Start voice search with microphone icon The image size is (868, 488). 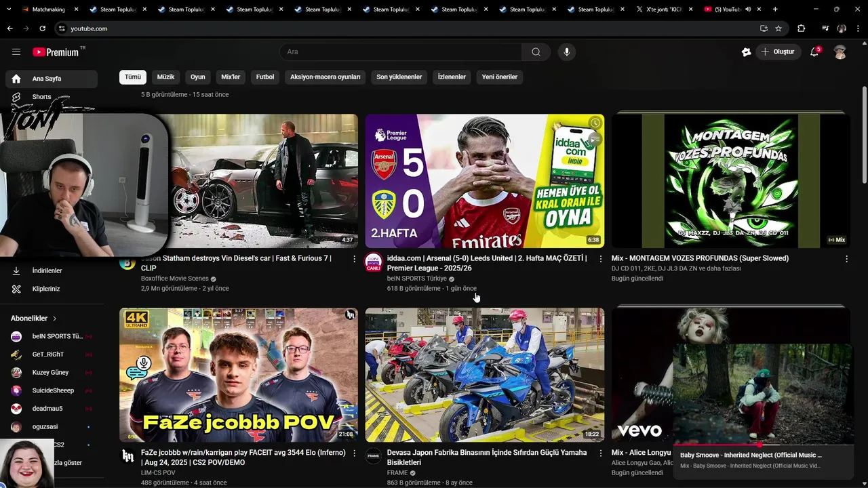coord(567,52)
